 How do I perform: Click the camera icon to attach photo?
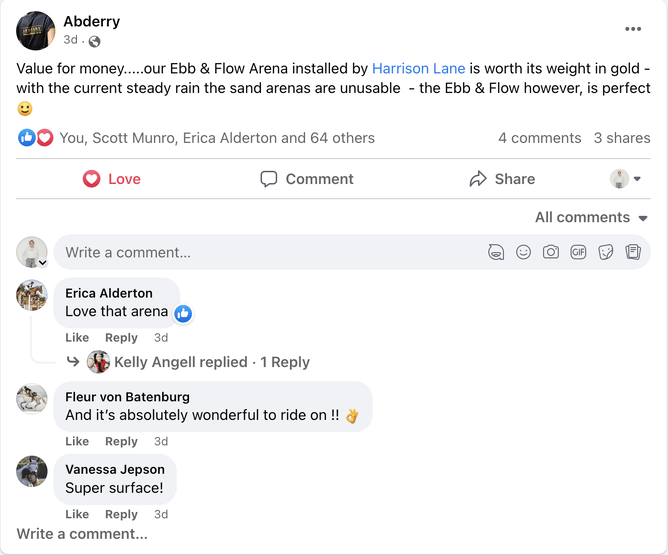click(x=551, y=253)
